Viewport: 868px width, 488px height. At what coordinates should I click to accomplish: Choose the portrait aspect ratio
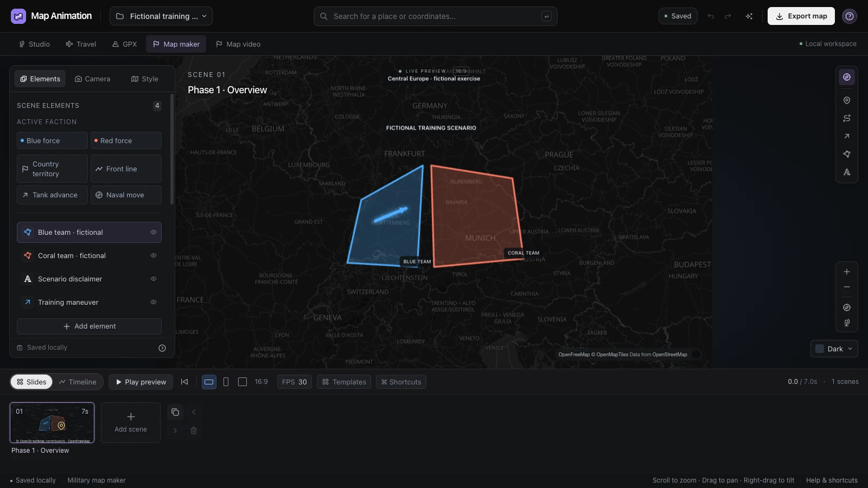tap(226, 382)
